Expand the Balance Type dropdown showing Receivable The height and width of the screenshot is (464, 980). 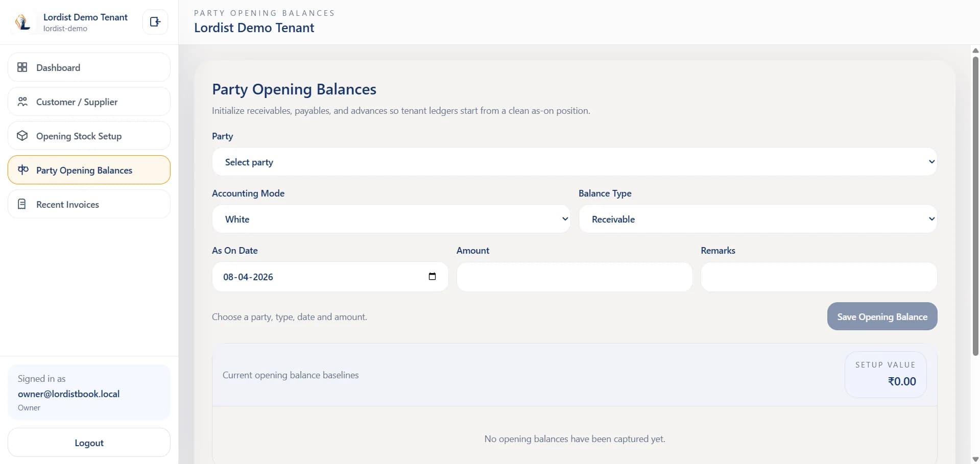(x=758, y=219)
